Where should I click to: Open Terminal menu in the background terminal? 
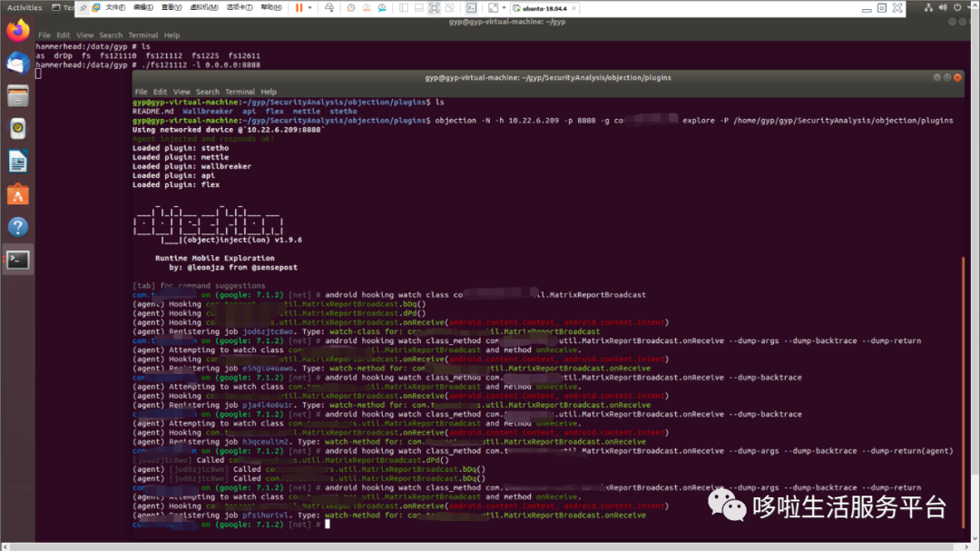(x=143, y=35)
